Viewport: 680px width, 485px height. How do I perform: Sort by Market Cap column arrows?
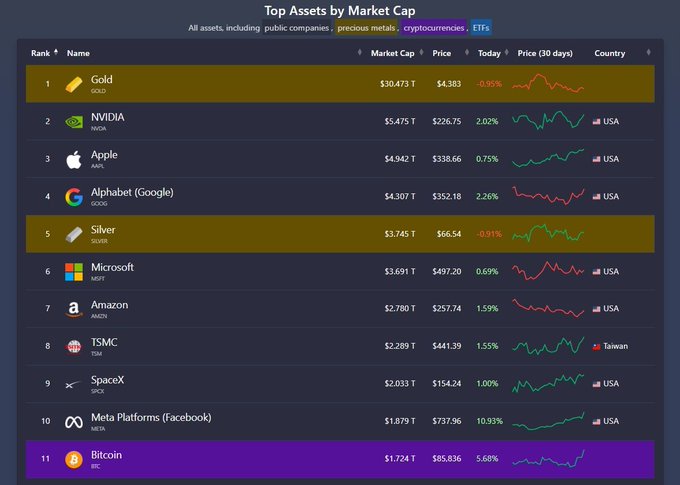coord(421,52)
